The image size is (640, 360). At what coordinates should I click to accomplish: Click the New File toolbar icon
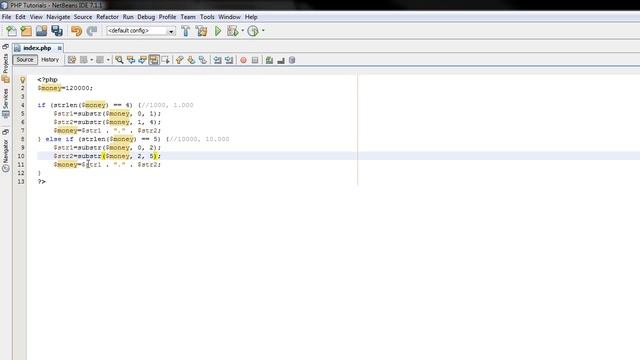[11, 31]
